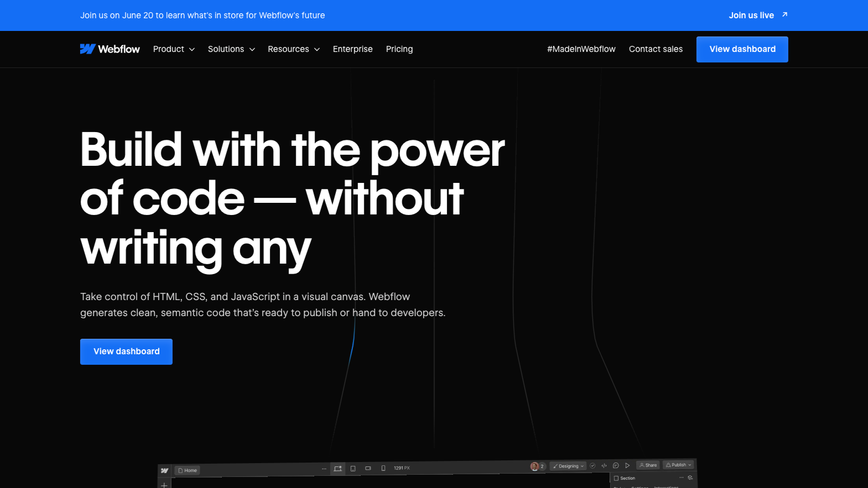Image resolution: width=868 pixels, height=488 pixels.
Task: Select the mobile landscape breakpoint icon
Action: coord(368,468)
